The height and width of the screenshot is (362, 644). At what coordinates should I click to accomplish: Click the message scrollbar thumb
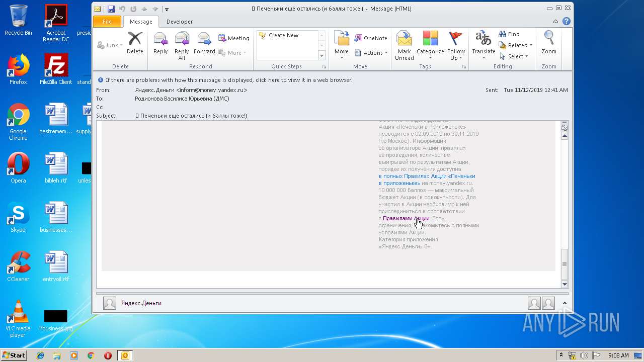[x=565, y=264]
